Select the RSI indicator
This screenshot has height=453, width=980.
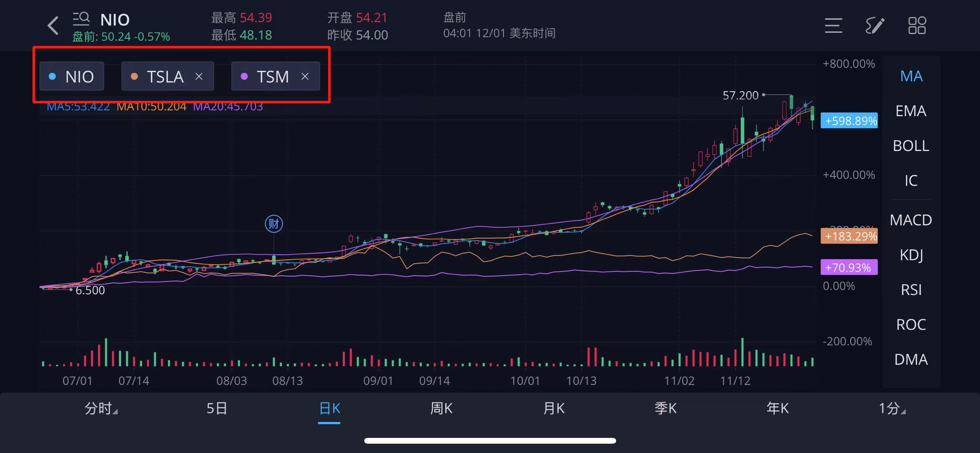click(911, 289)
